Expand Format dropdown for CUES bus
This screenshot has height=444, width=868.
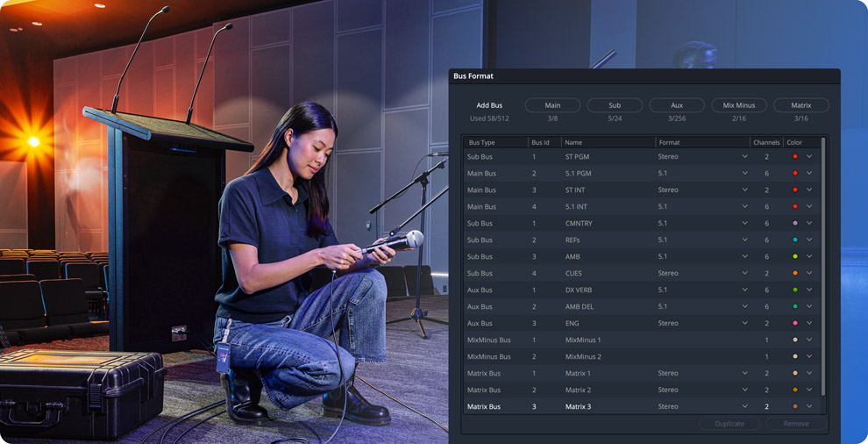click(x=744, y=274)
